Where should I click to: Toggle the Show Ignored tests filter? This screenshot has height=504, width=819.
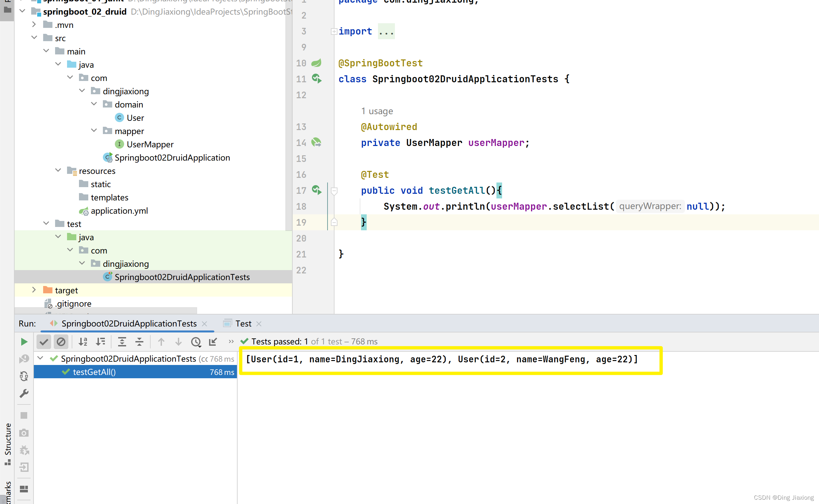(x=61, y=342)
